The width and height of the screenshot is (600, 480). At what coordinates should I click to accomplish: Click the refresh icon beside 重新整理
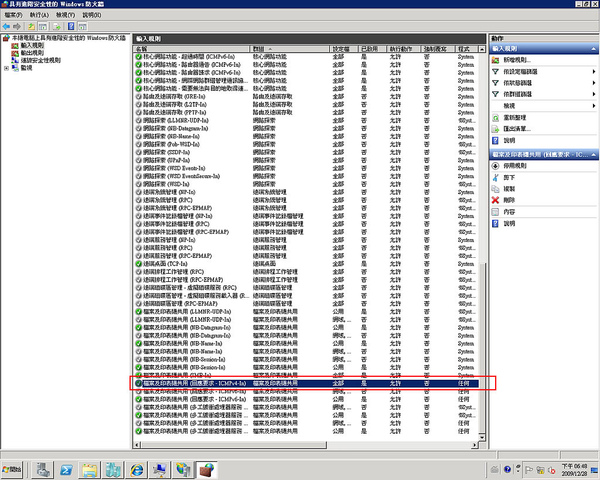point(496,118)
